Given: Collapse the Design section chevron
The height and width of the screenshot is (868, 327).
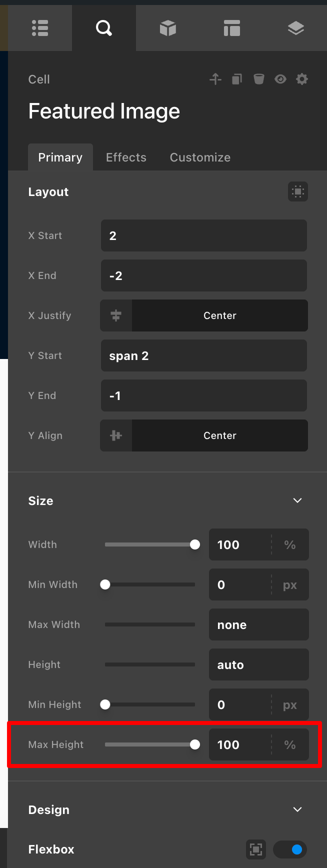Looking at the screenshot, I should [x=297, y=809].
